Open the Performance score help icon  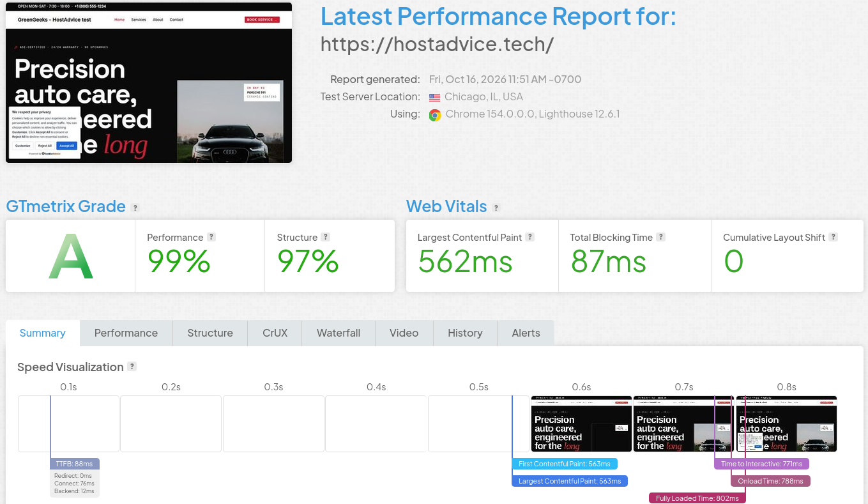[211, 237]
